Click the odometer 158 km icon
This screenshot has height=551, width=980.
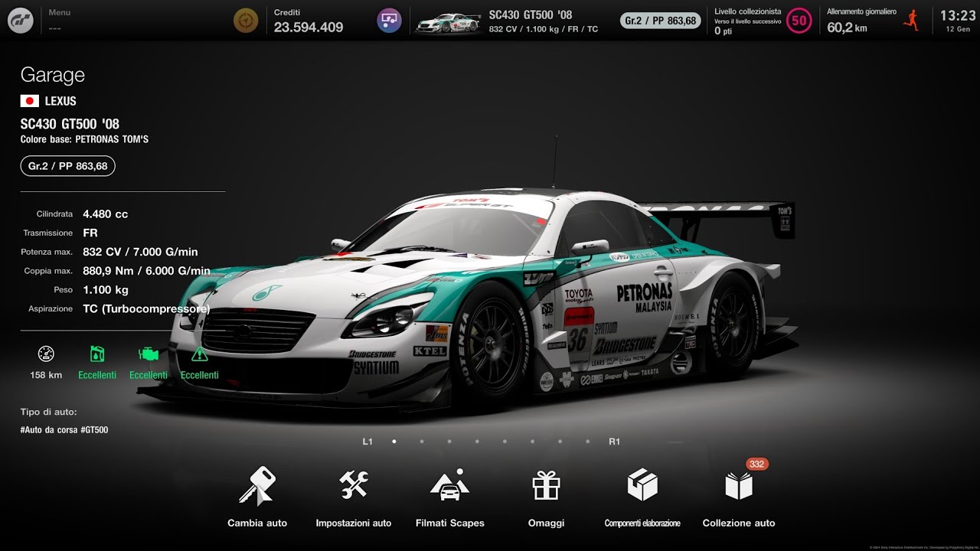tap(46, 354)
